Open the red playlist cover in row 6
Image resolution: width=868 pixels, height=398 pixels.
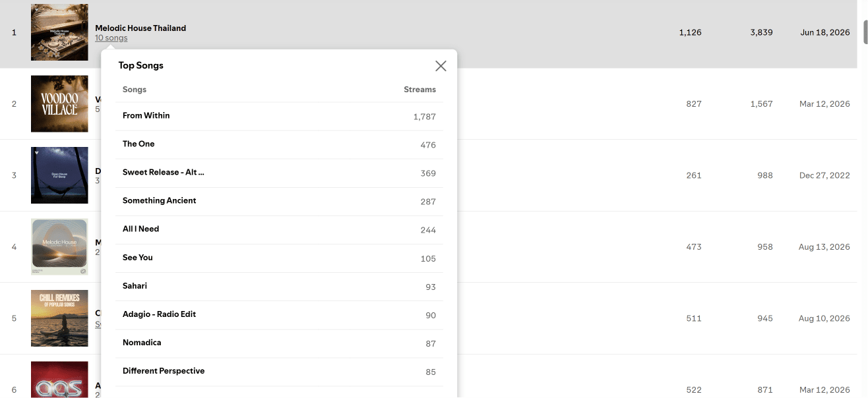pyautogui.click(x=59, y=380)
